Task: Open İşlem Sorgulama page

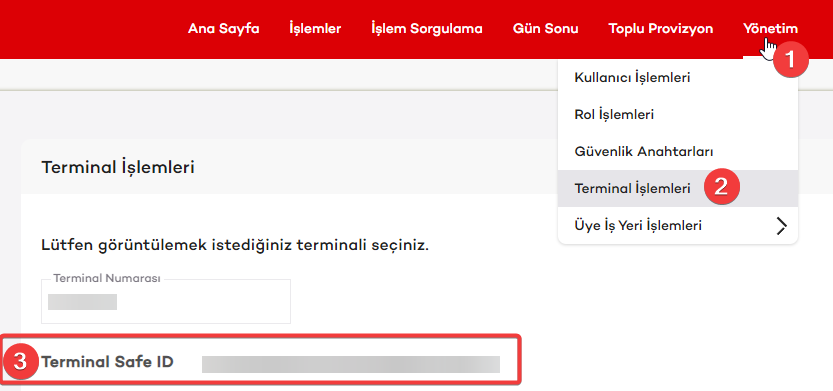Action: 427,29
